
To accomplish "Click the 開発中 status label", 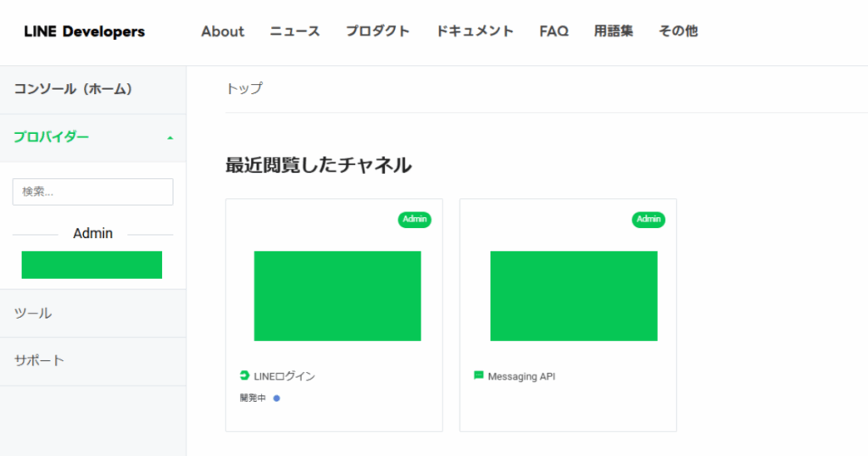I will tap(253, 398).
